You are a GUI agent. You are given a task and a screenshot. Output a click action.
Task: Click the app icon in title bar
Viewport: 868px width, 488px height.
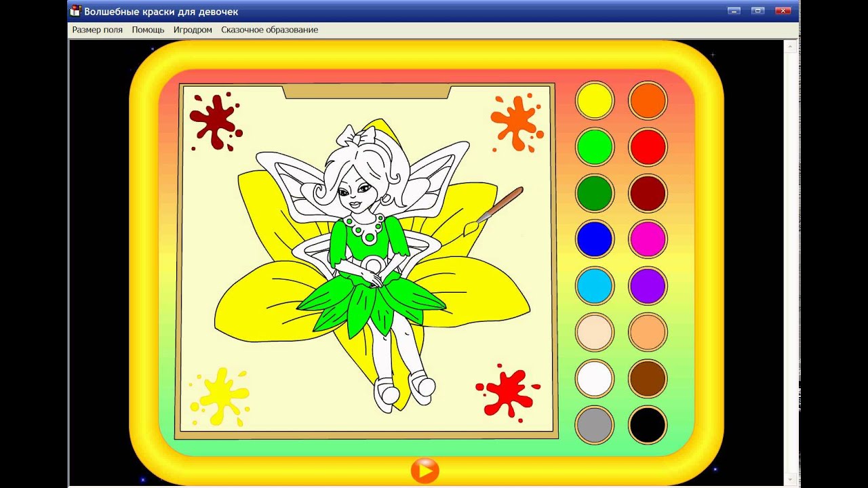(x=76, y=11)
